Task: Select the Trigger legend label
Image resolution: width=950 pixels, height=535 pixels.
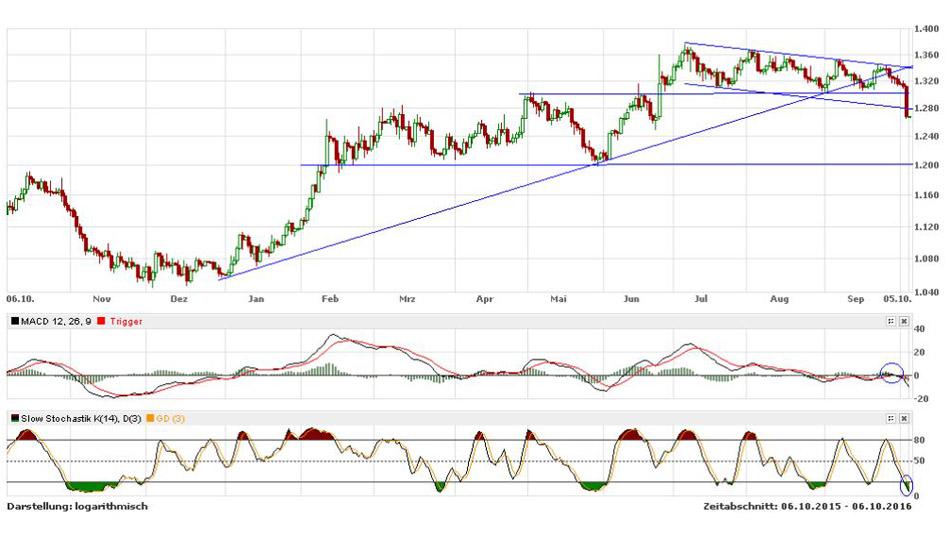Action: [124, 321]
